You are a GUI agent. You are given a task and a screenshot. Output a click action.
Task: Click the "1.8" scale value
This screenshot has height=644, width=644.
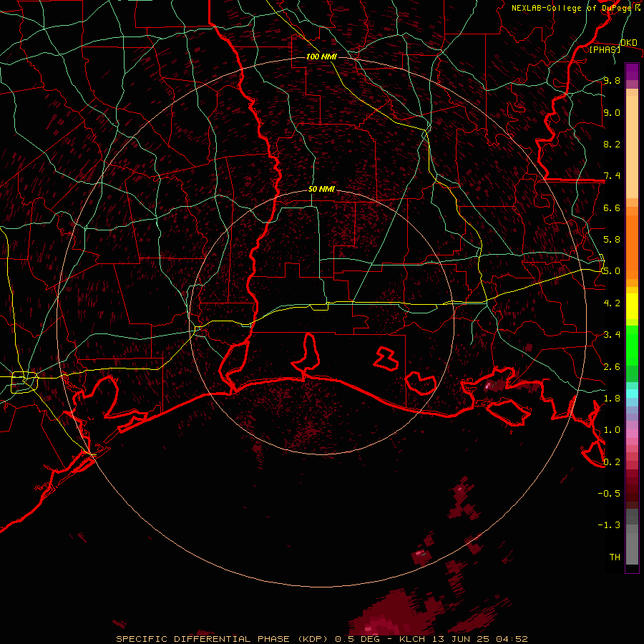click(612, 399)
